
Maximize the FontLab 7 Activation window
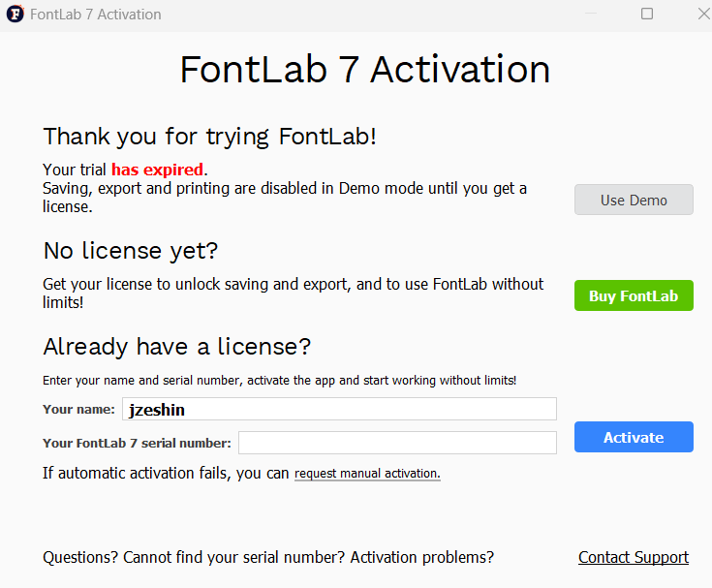(x=647, y=15)
